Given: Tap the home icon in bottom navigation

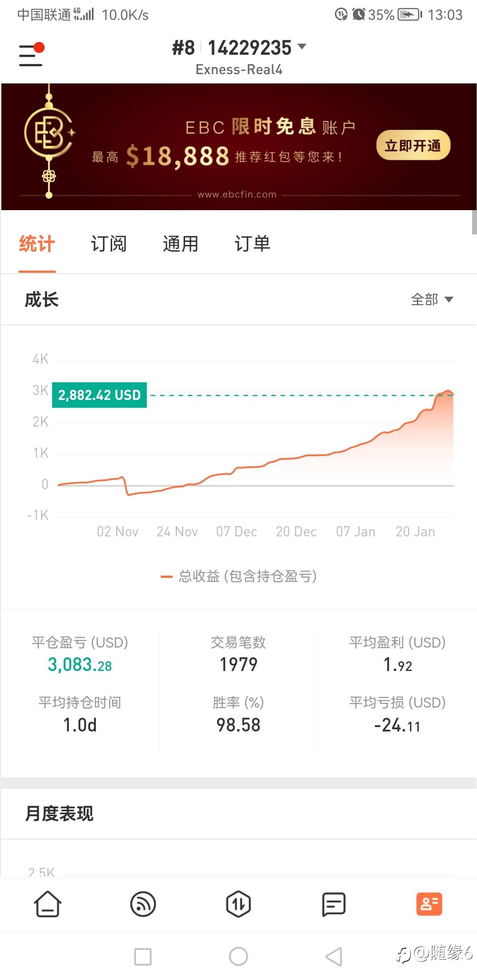Looking at the screenshot, I should (x=48, y=904).
